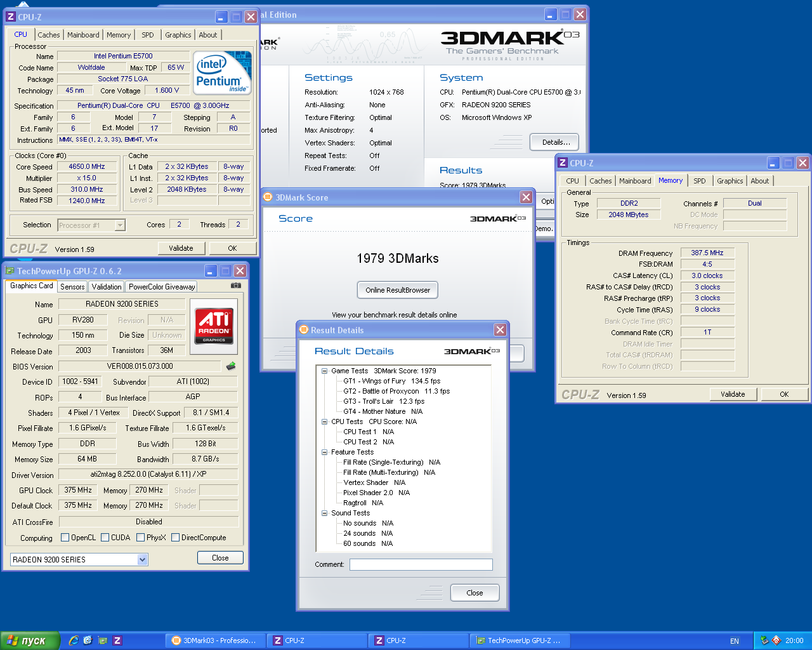Click the Start (пуск) button
Viewport: 812px width, 650px height.
pos(30,640)
